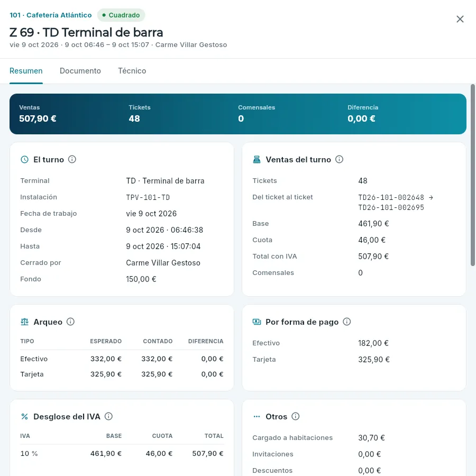Viewport: 476px width, 476px height.
Task: Open info tooltip for El turno
Action: point(72,159)
